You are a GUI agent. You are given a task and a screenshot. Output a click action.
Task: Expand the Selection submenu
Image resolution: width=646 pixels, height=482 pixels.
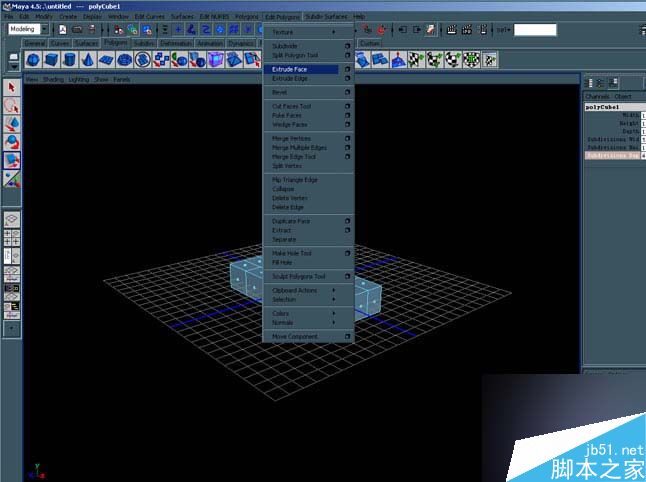(x=303, y=299)
